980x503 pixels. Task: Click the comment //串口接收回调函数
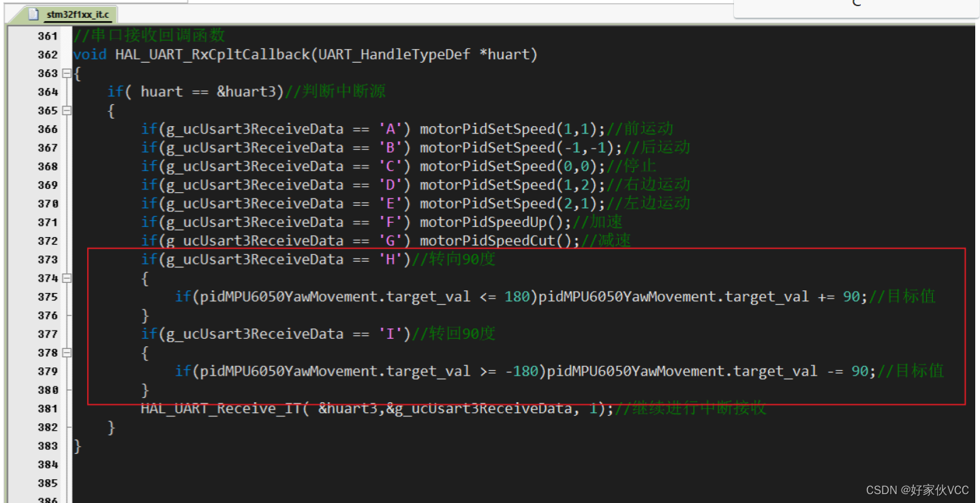[x=149, y=35]
